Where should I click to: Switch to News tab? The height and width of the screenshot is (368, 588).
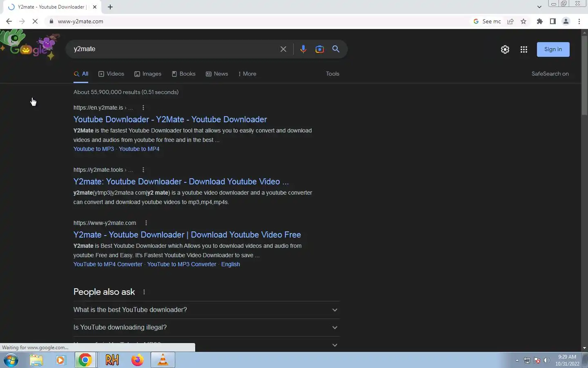click(217, 74)
